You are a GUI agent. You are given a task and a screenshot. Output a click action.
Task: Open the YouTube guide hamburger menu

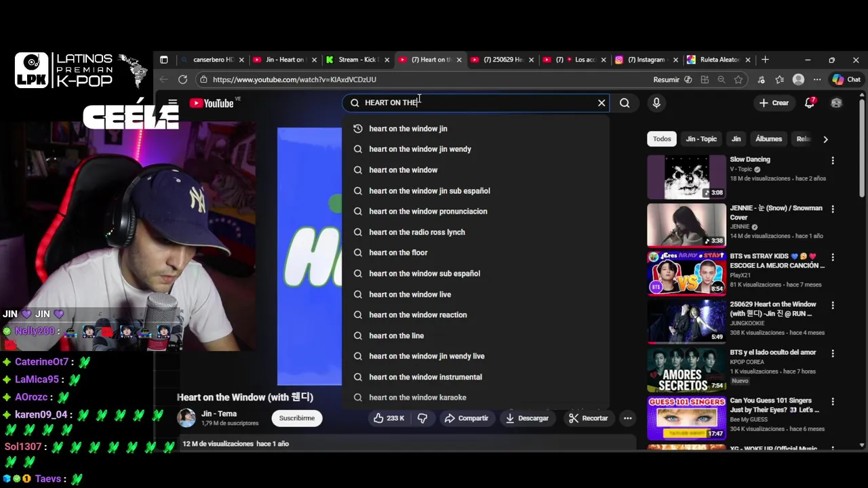tap(172, 103)
